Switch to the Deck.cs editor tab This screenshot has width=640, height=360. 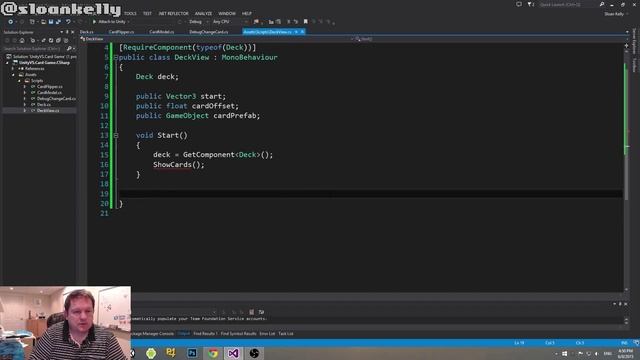tap(87, 32)
